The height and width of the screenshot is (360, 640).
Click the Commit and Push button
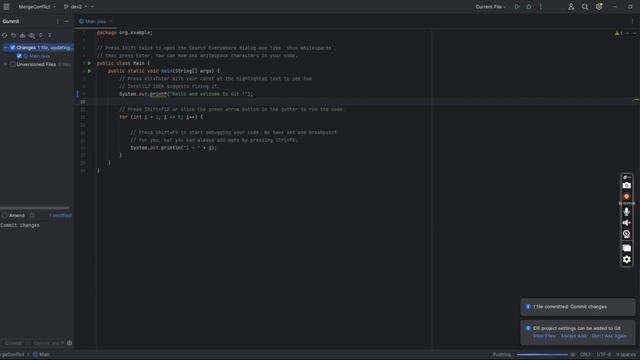tap(47, 343)
